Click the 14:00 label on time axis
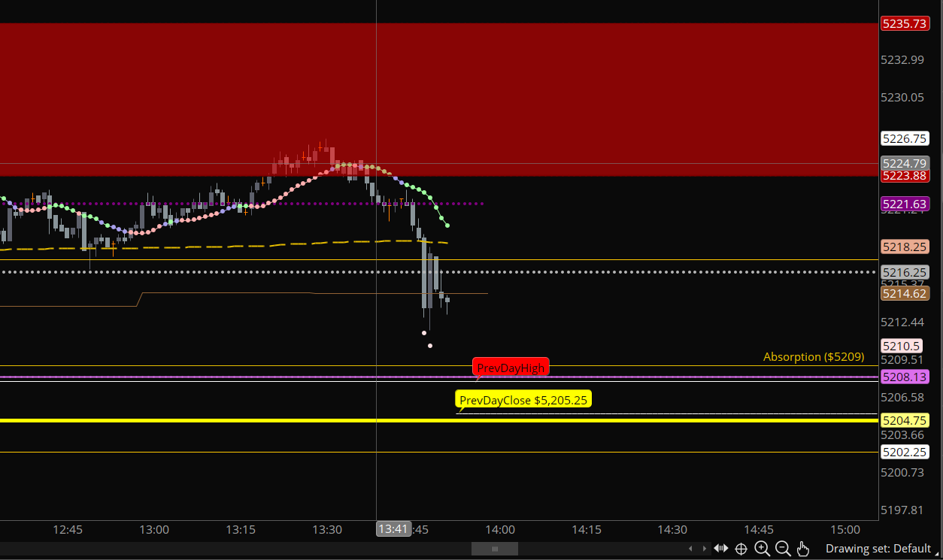 pyautogui.click(x=500, y=529)
